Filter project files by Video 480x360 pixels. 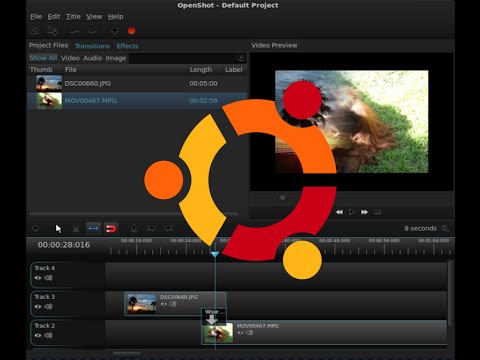pos(70,58)
